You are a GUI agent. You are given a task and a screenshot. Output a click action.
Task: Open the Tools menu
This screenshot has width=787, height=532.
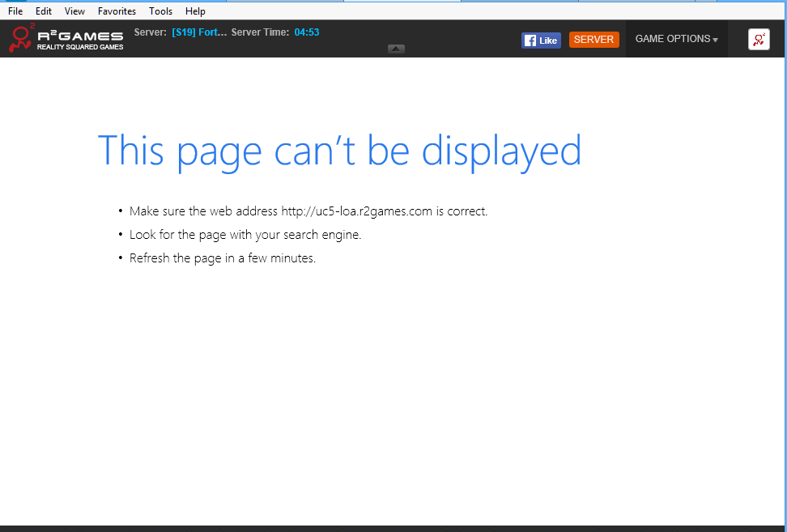click(160, 11)
